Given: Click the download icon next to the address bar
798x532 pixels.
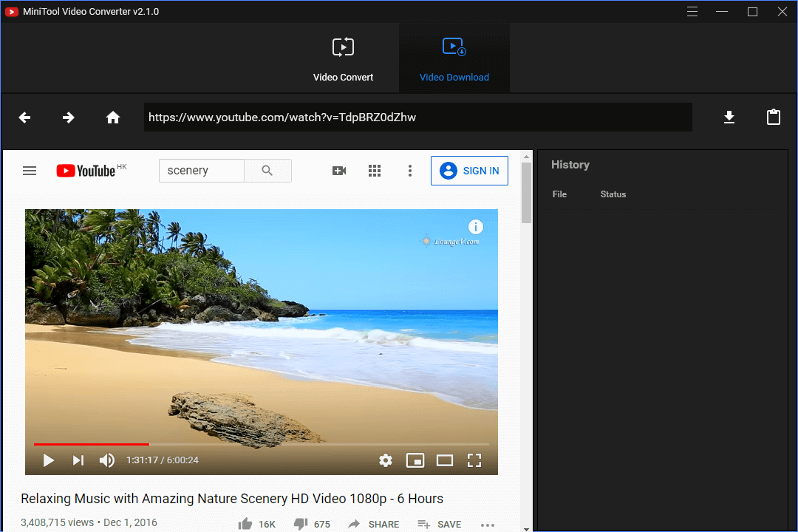Looking at the screenshot, I should click(729, 117).
